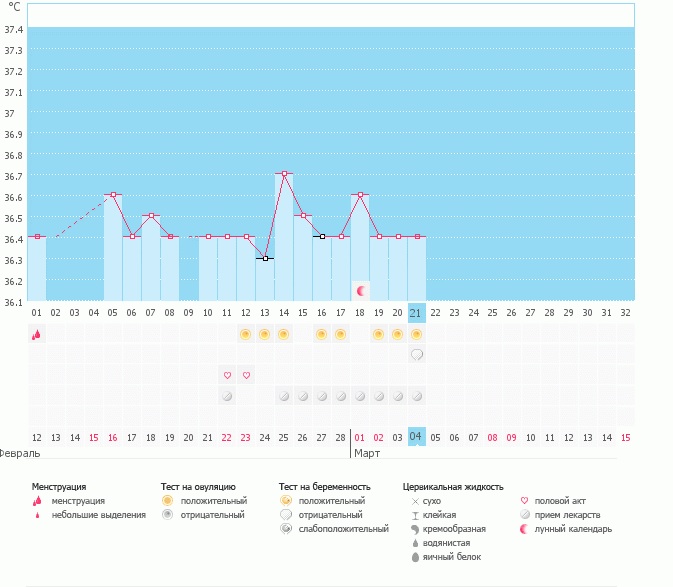
Task: Select the heart icon under cycle day 12
Action: click(246, 375)
